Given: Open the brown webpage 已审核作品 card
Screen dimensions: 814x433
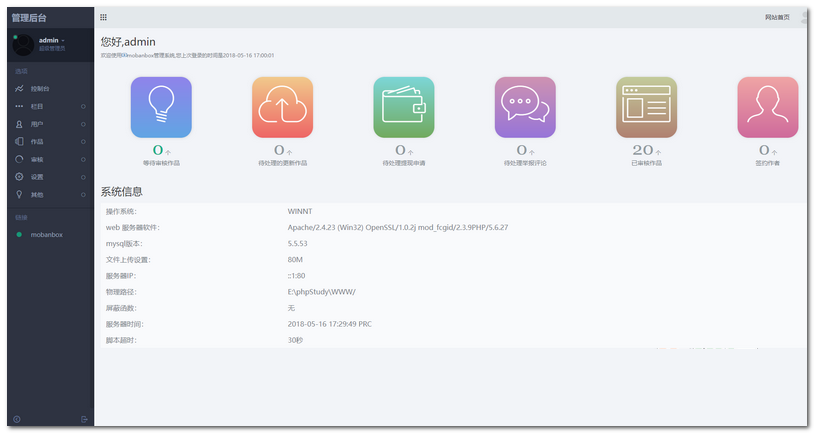Looking at the screenshot, I should (x=646, y=107).
